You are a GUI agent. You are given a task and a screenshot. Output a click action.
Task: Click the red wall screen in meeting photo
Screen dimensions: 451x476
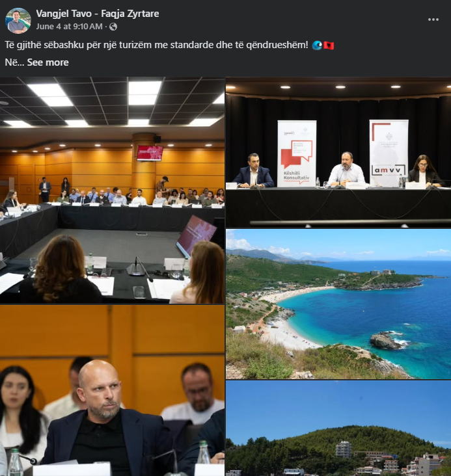point(150,153)
